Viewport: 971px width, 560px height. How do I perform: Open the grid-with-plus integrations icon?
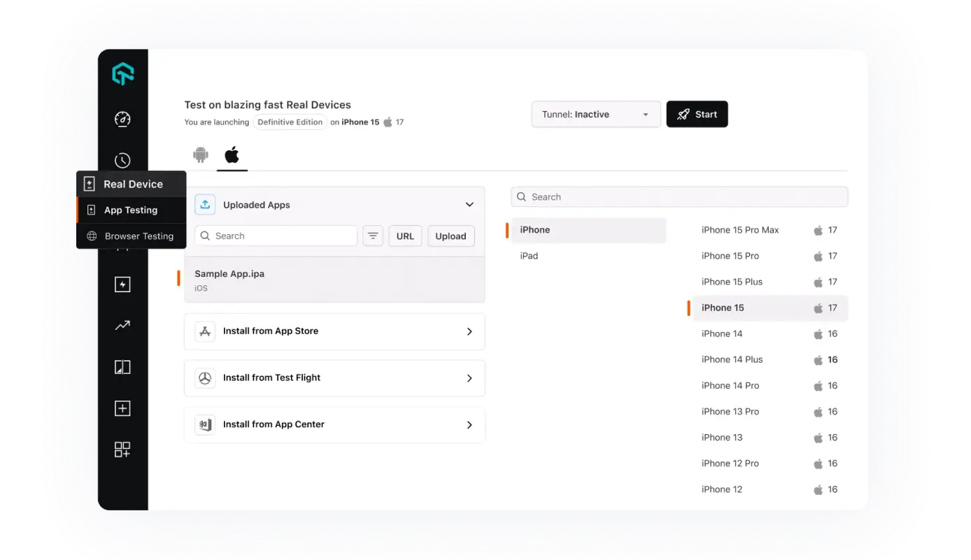[122, 450]
